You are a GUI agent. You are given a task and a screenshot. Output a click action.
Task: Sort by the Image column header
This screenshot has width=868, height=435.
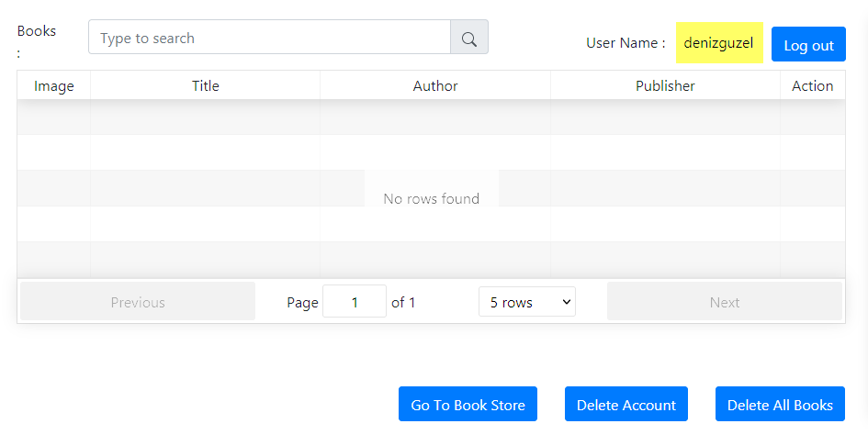[x=54, y=86]
